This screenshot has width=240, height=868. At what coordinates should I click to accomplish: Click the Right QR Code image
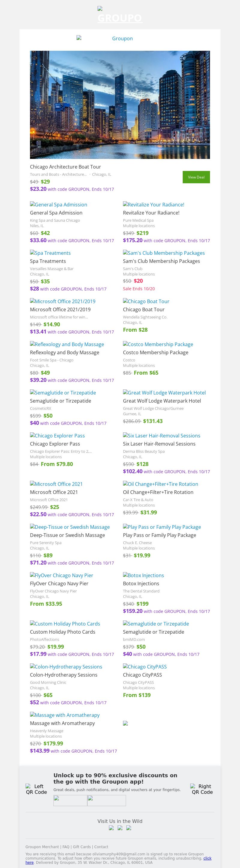click(x=202, y=789)
